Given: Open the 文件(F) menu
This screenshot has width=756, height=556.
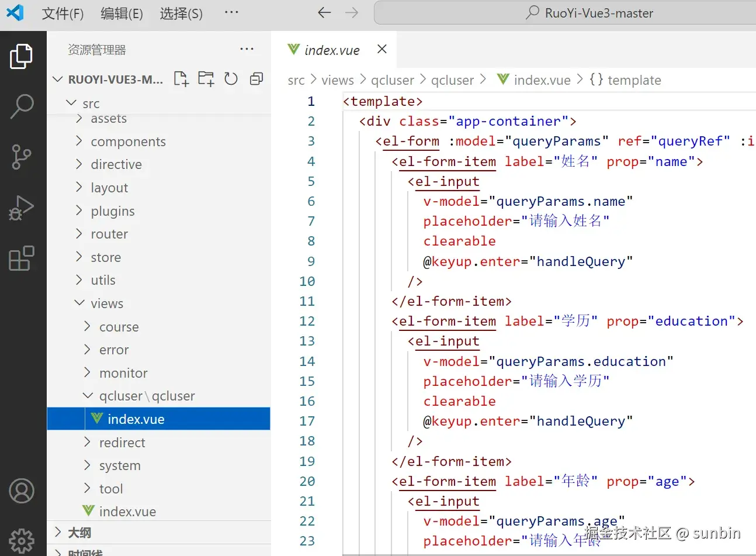Looking at the screenshot, I should pos(63,13).
